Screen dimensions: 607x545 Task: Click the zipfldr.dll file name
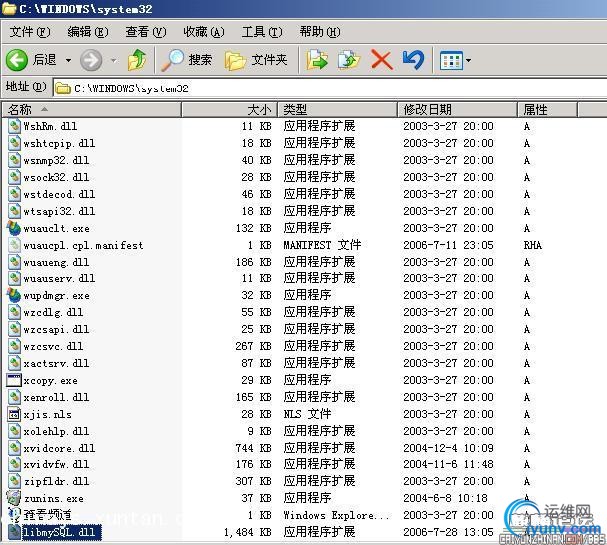coord(56,481)
